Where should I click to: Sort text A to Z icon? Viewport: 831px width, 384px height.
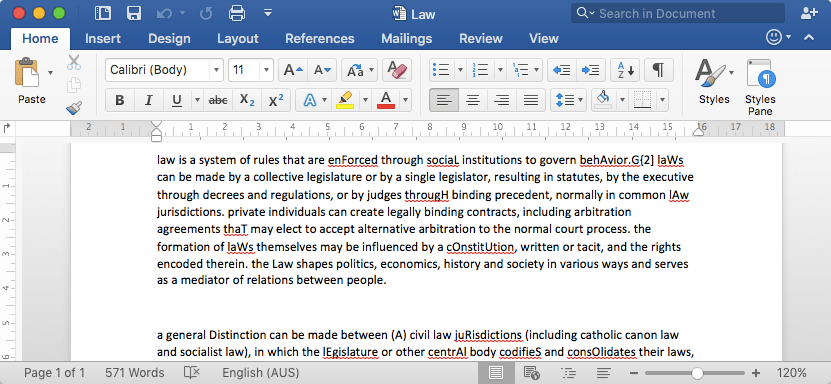click(x=625, y=70)
